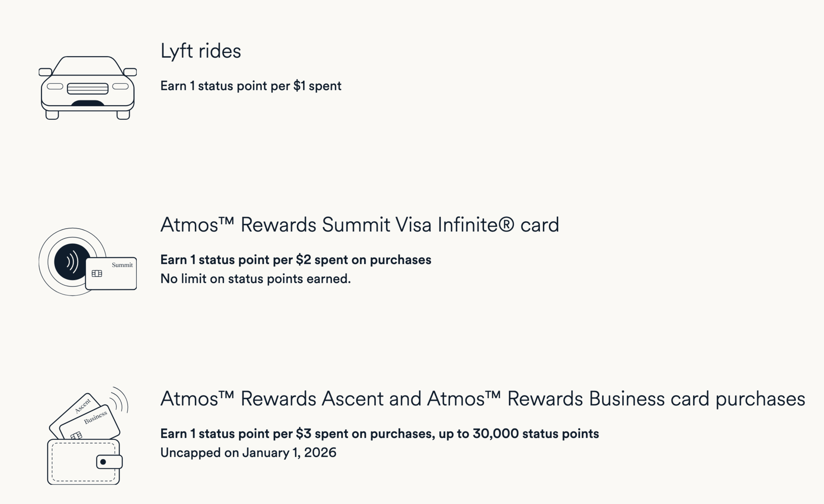Click the contactless waves above the wallet cards

coord(119,399)
